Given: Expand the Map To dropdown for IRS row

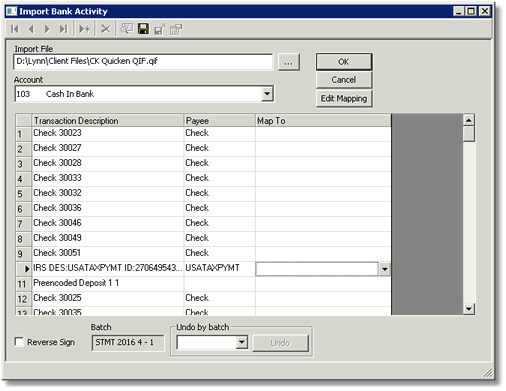Looking at the screenshot, I should tap(384, 269).
